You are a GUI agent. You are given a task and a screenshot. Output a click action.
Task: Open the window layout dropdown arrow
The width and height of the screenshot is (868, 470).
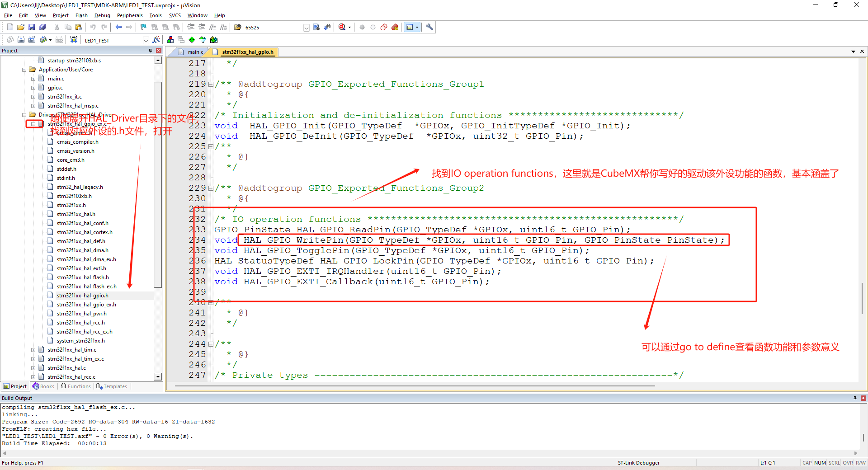417,27
